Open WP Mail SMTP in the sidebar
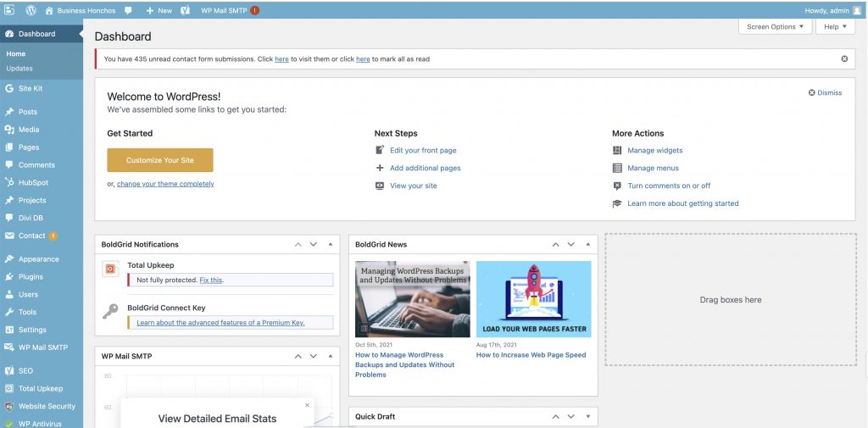The image size is (868, 428). 42,347
